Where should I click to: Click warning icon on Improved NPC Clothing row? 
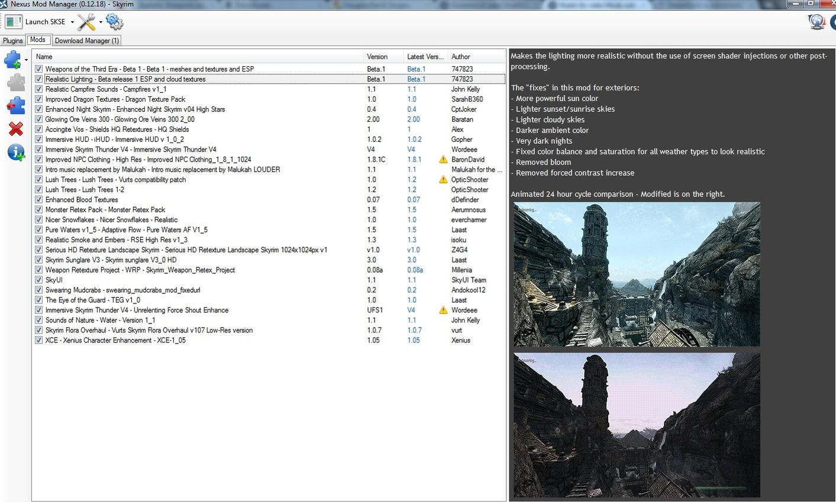tap(443, 160)
